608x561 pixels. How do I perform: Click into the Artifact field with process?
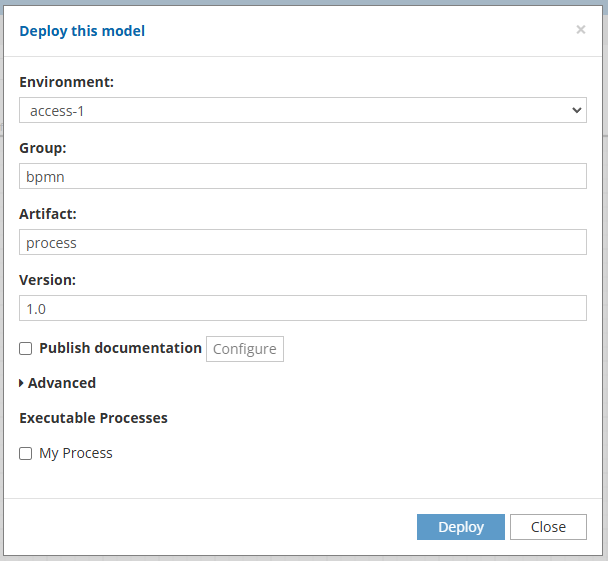[x=302, y=242]
